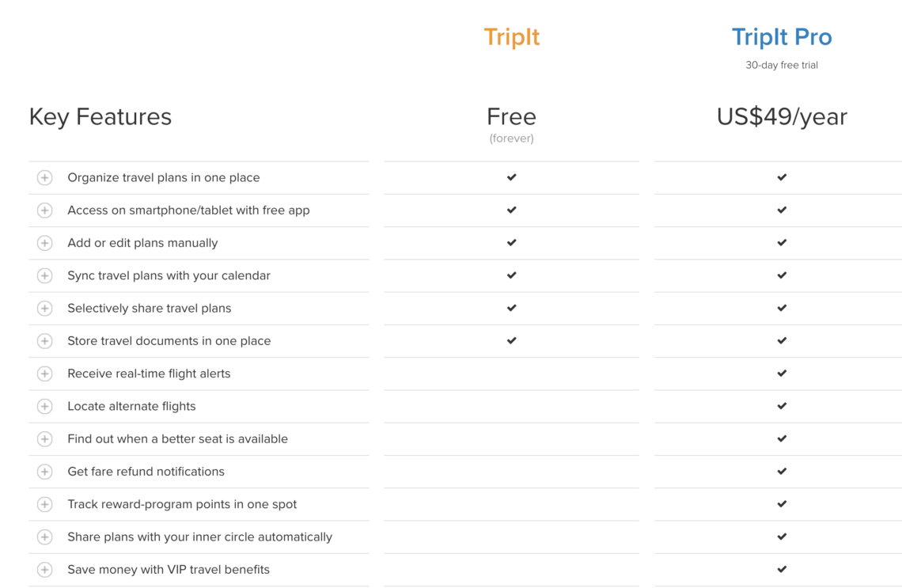Screen dimensions: 902x588
Task: Click the Free checkmark for smartphone app access
Action: [x=511, y=210]
